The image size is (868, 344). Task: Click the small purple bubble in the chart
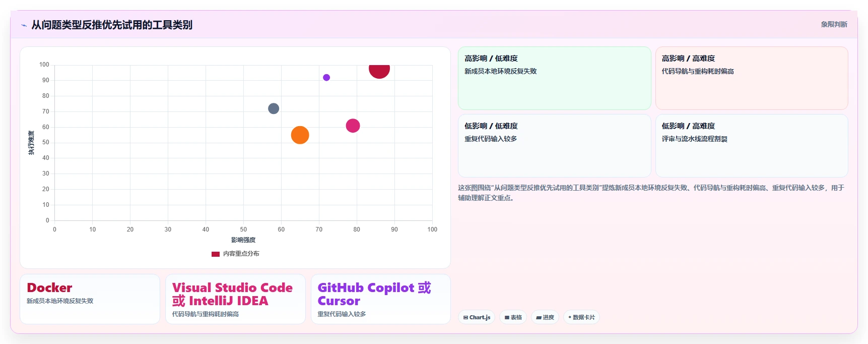coord(326,78)
